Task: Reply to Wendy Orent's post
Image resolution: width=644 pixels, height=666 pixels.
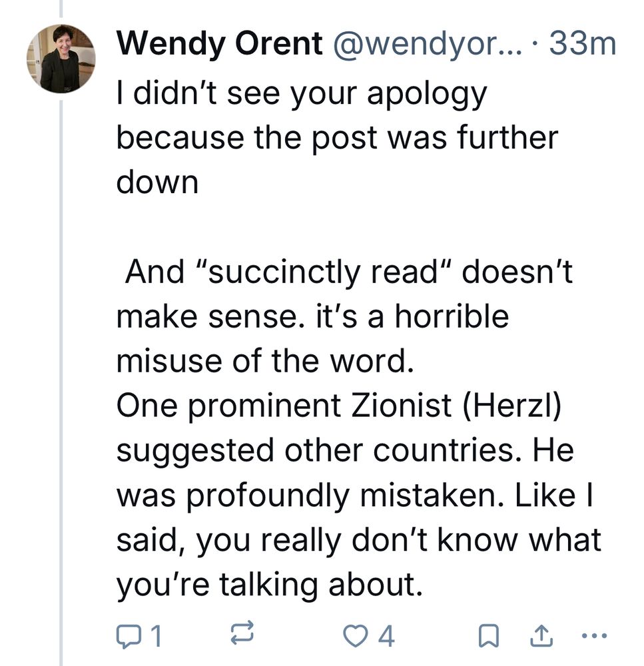Action: coord(126,637)
